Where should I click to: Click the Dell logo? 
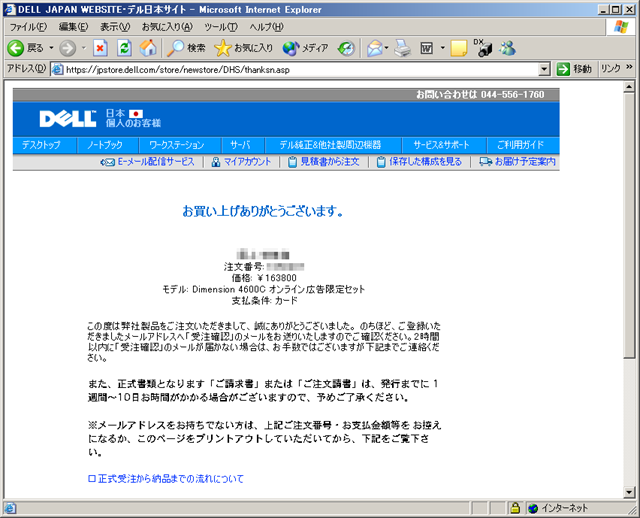coord(68,119)
